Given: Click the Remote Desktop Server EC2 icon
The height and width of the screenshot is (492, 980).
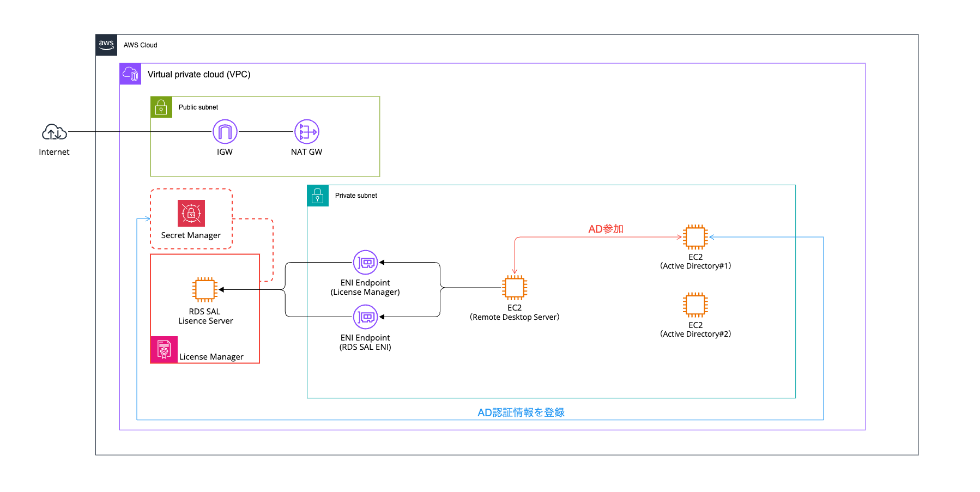Looking at the screenshot, I should (x=515, y=287).
